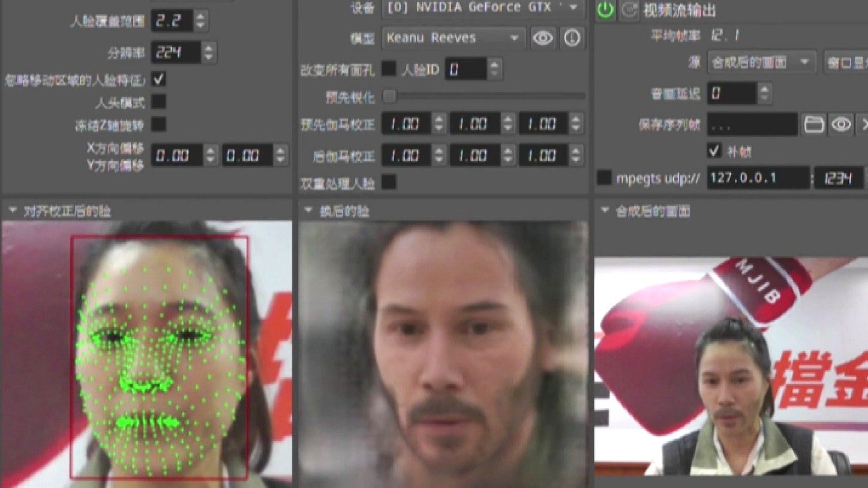The height and width of the screenshot is (488, 868).
Task: Click the 窗口显示 button
Action: pos(846,62)
